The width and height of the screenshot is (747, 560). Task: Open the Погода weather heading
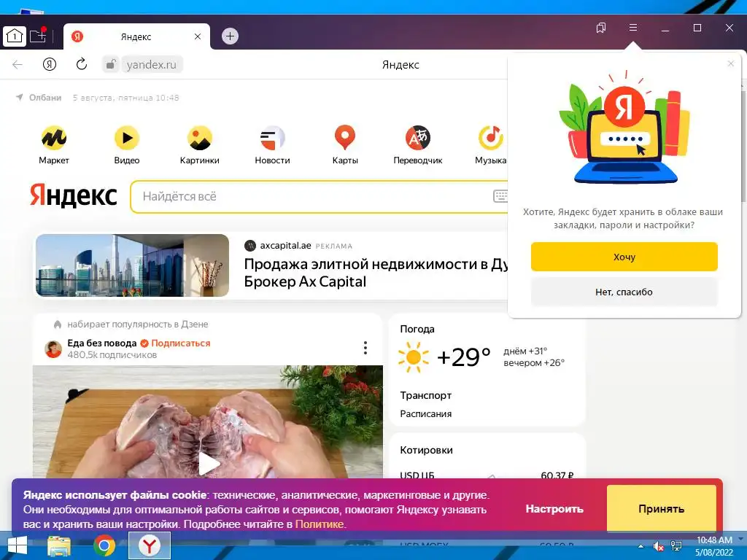tap(417, 329)
